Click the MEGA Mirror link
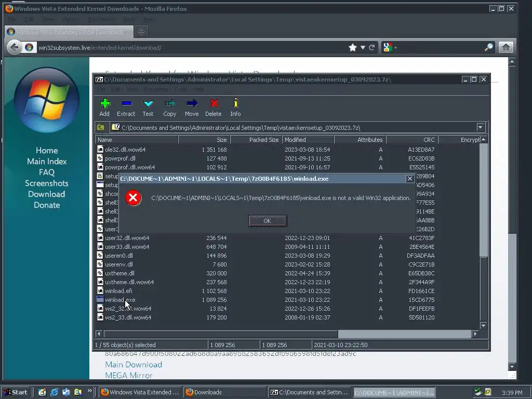 pos(129,376)
